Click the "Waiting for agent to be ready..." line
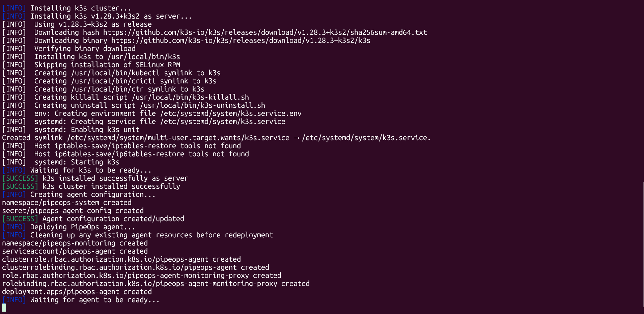The width and height of the screenshot is (644, 314). (x=94, y=300)
